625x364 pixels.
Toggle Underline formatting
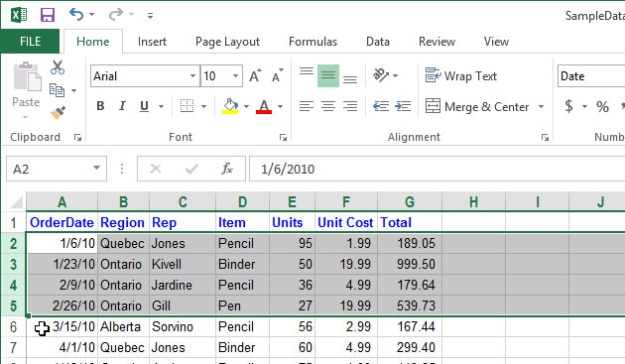click(144, 106)
